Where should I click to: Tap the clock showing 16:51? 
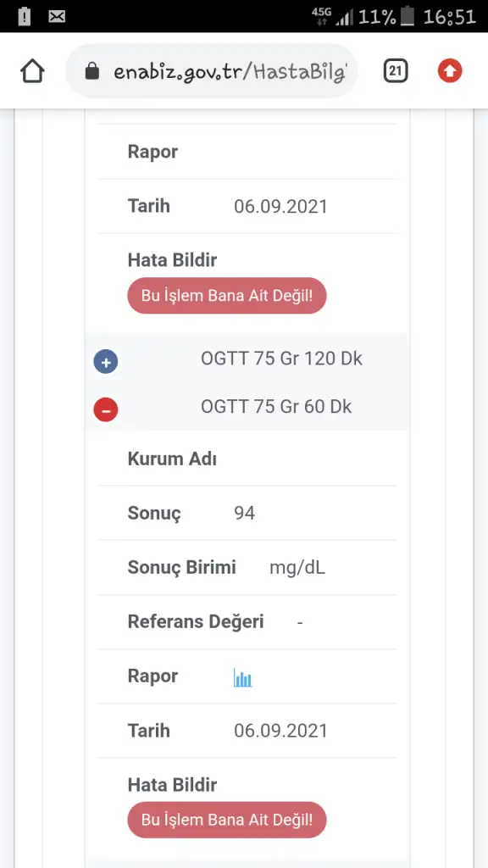tap(449, 17)
